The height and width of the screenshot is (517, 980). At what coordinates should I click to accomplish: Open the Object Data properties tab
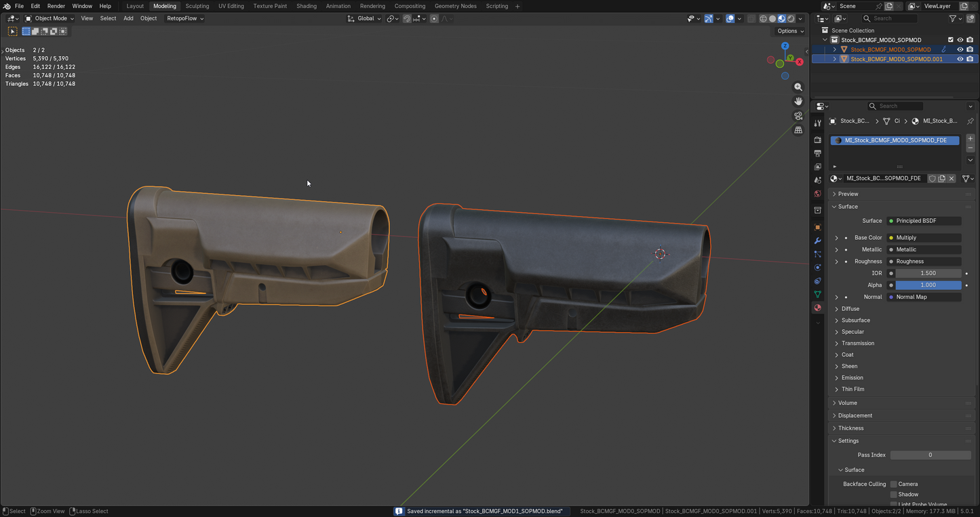pyautogui.click(x=817, y=295)
